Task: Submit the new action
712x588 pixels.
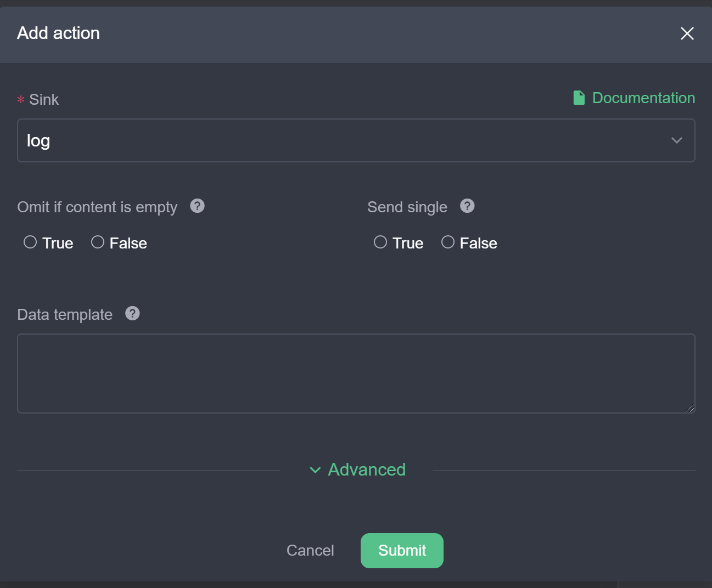Action: tap(402, 550)
